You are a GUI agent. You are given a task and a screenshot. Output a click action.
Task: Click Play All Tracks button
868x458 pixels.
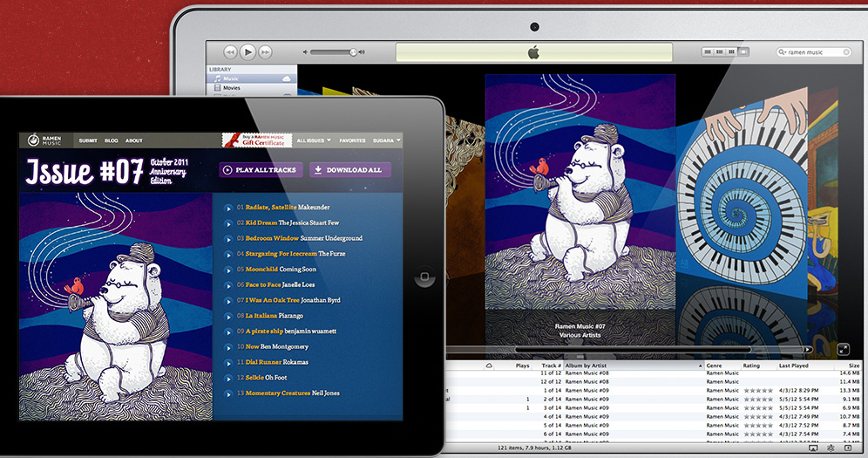tap(261, 170)
